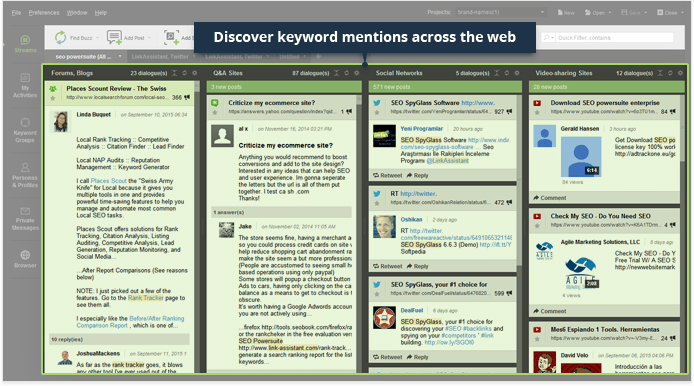Open the Browser sidebar section

(25, 259)
